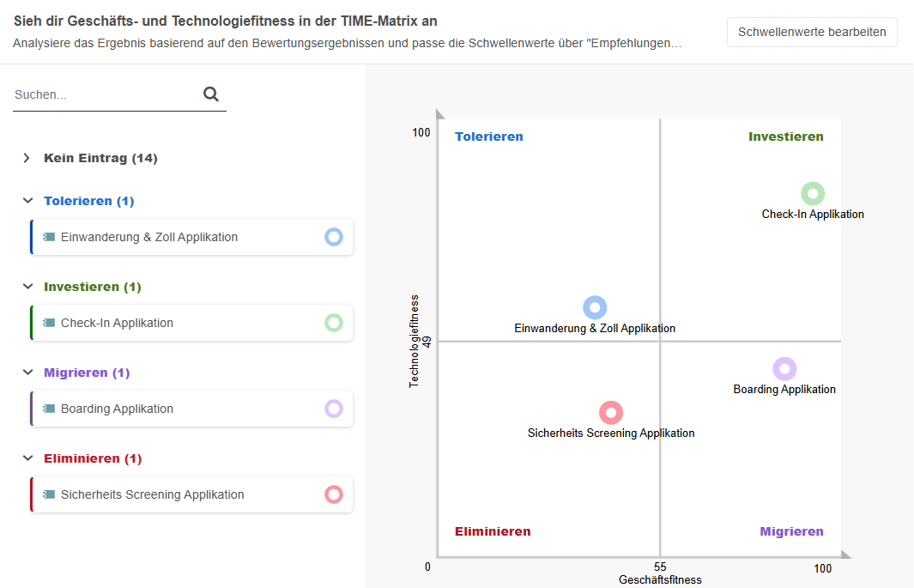
Task: Open Einwanderung & Zoll Applikation list entry
Action: tap(149, 237)
